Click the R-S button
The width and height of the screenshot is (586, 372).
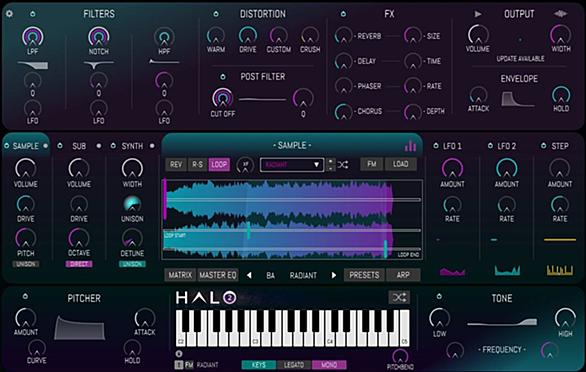pos(197,165)
